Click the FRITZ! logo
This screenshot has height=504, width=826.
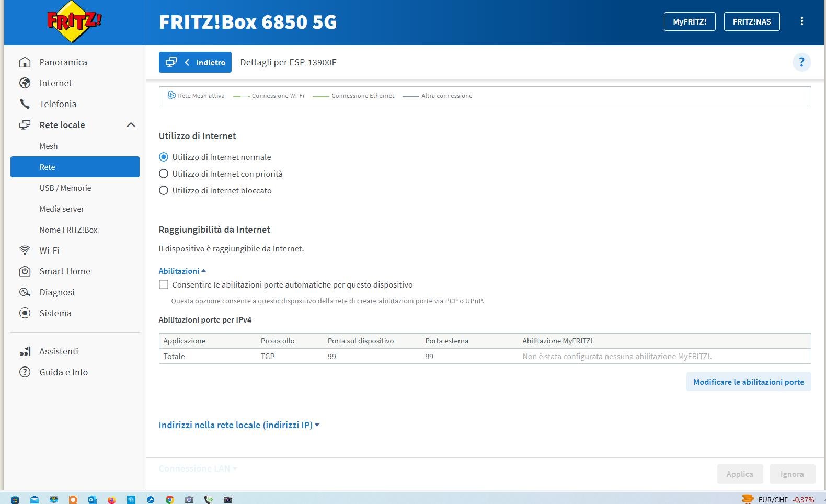coord(74,22)
